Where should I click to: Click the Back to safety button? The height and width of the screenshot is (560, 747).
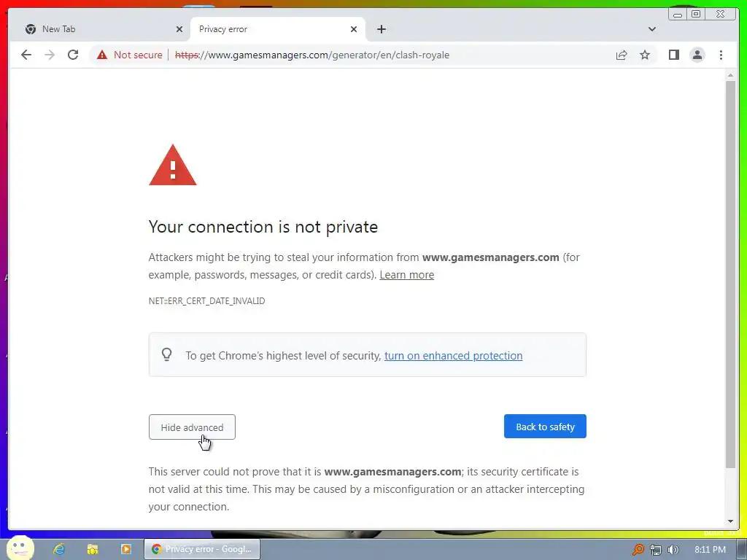pyautogui.click(x=545, y=427)
